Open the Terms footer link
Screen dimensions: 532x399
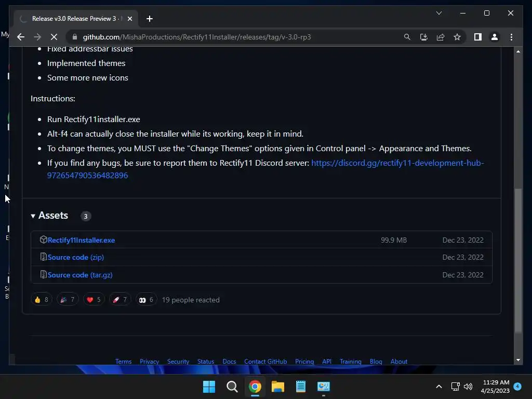[123, 362]
